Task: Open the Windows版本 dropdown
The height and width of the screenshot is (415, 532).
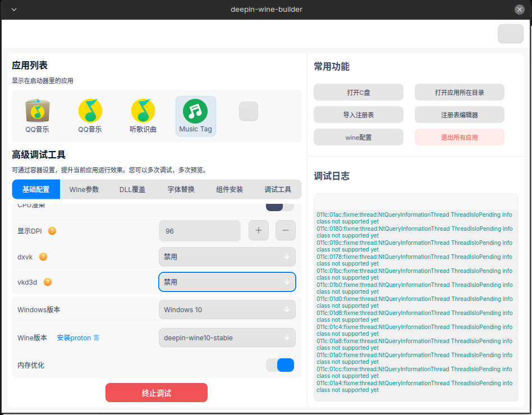Action: coord(227,310)
